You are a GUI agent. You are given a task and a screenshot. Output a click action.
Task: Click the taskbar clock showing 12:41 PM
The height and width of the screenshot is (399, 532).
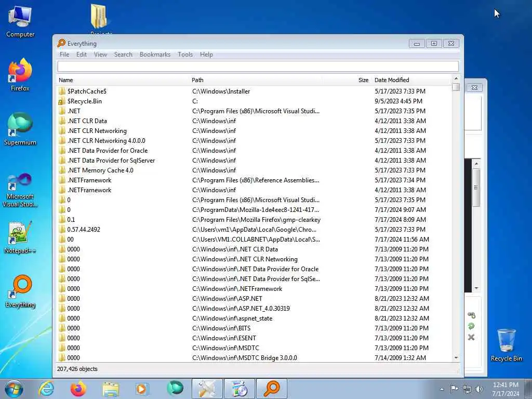tap(506, 389)
